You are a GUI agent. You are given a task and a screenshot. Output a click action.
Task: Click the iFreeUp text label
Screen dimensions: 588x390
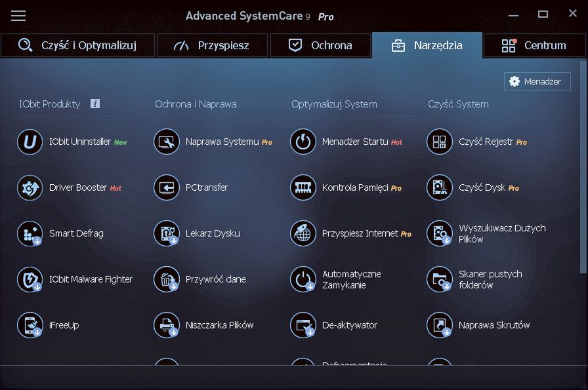point(64,325)
